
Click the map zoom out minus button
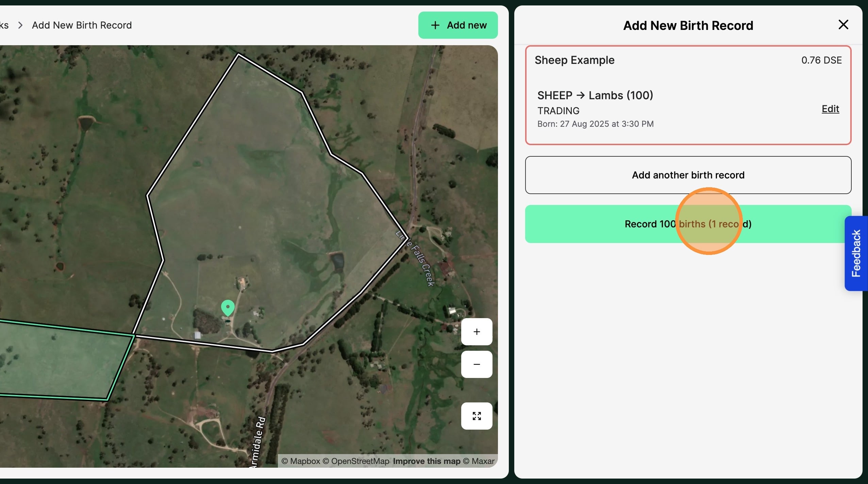[x=477, y=364]
